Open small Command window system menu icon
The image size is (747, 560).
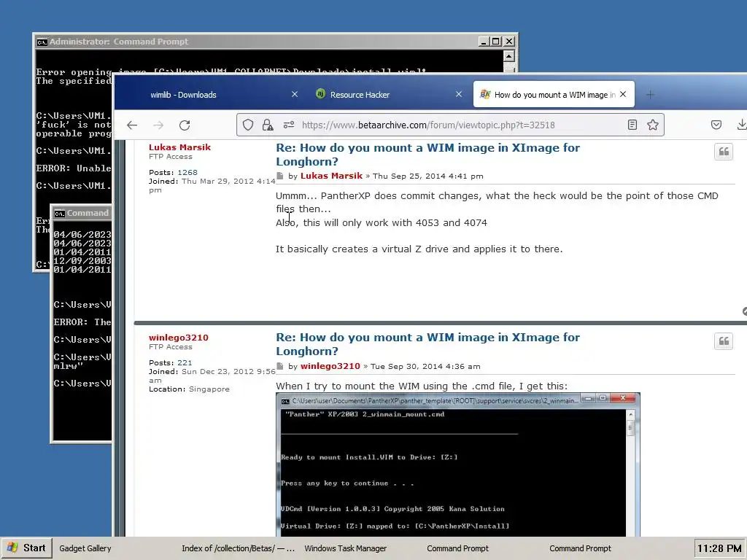coord(60,214)
